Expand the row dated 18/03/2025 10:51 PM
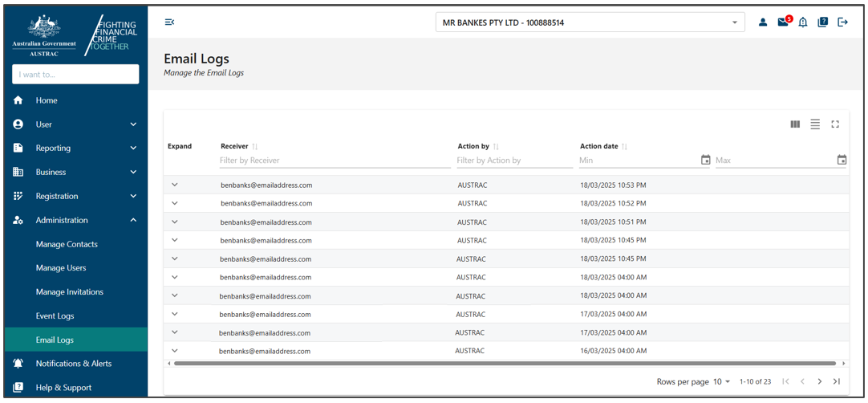This screenshot has height=403, width=868. pos(175,222)
